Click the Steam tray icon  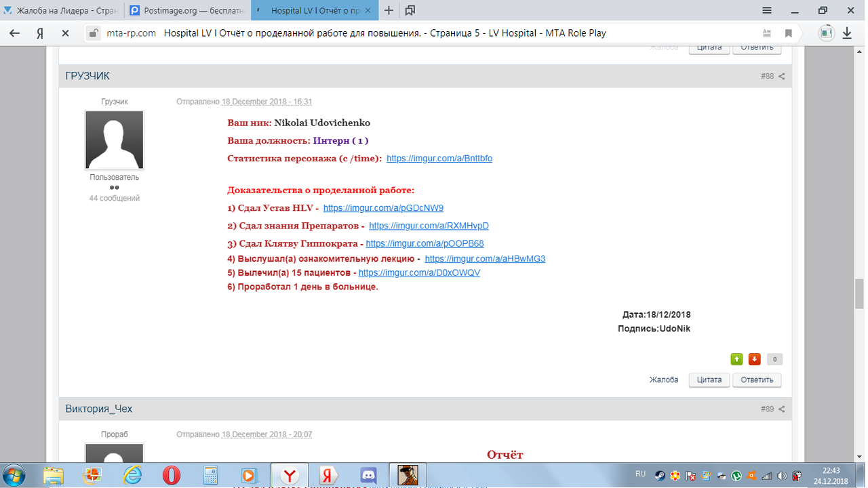[x=660, y=476]
